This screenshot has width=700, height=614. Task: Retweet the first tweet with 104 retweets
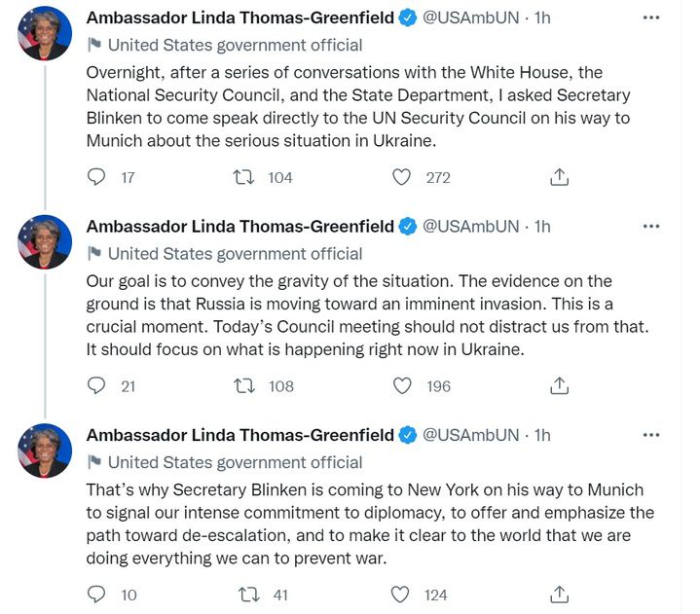(x=246, y=177)
